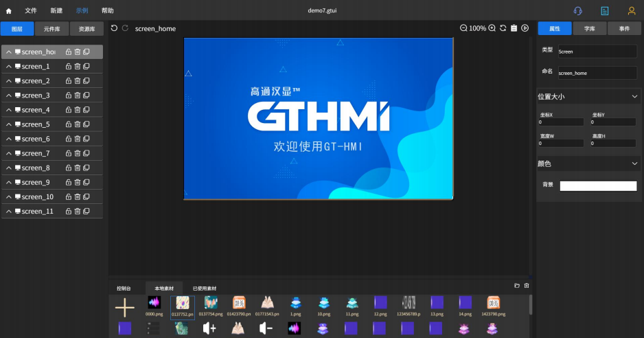Switch to the 字库 tab

tap(589, 28)
